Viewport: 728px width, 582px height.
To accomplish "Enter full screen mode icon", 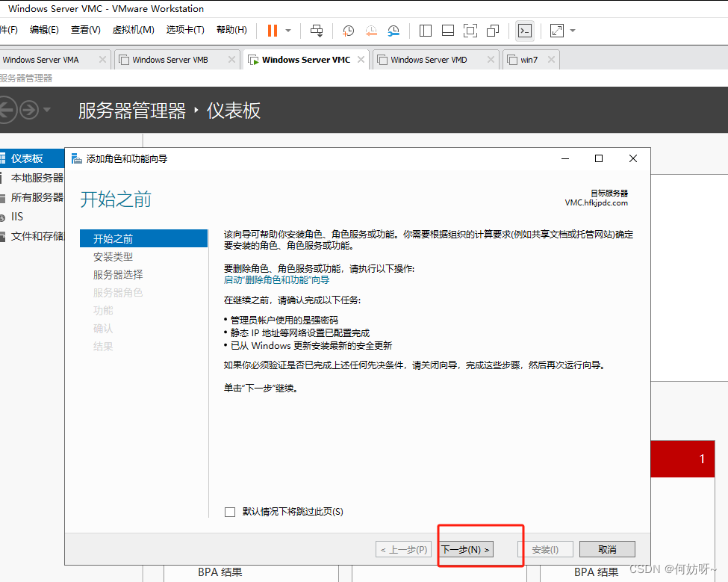I will (x=470, y=31).
